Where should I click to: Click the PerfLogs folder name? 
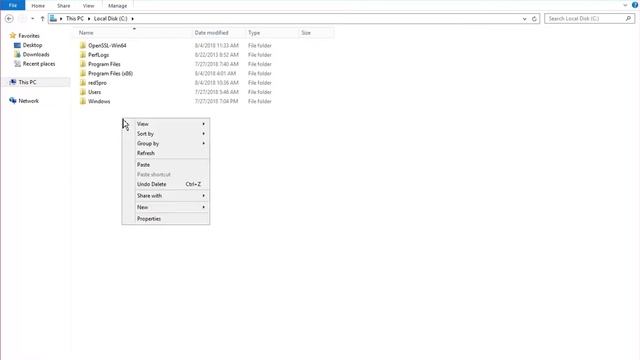[98, 55]
